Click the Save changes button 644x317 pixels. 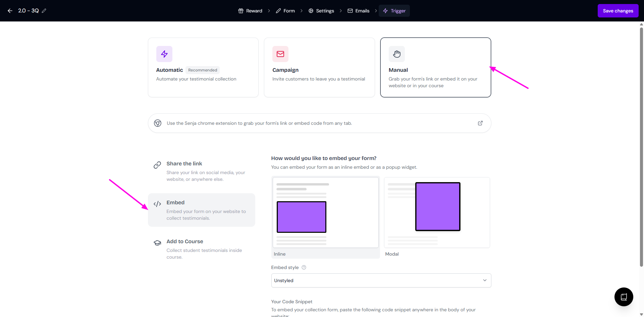coord(618,11)
